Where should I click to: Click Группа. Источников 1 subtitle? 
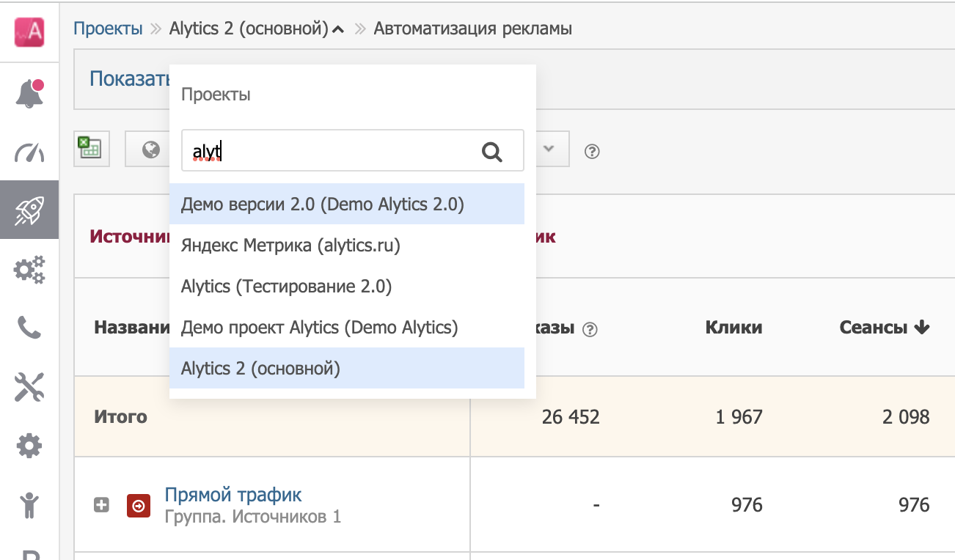point(253,517)
